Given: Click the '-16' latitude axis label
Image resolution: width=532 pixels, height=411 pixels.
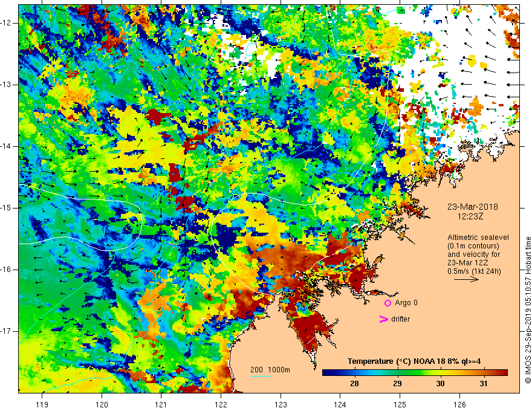Looking at the screenshot, I should 6,270.
